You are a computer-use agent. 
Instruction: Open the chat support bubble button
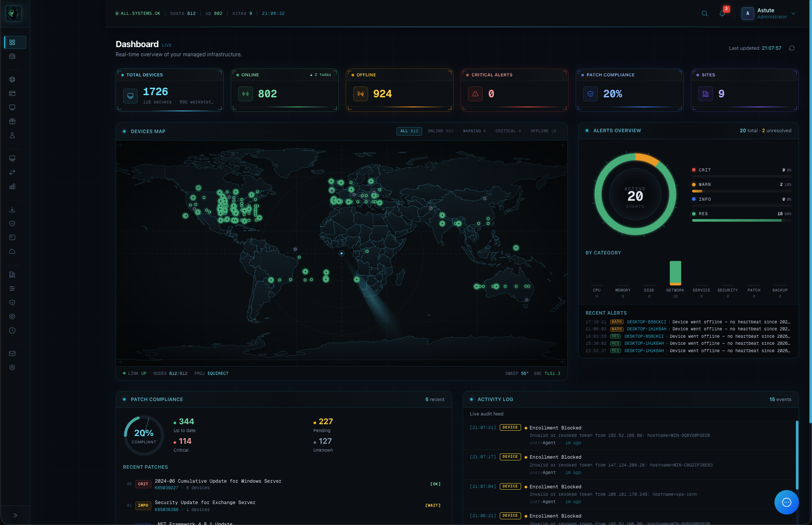coord(786,502)
